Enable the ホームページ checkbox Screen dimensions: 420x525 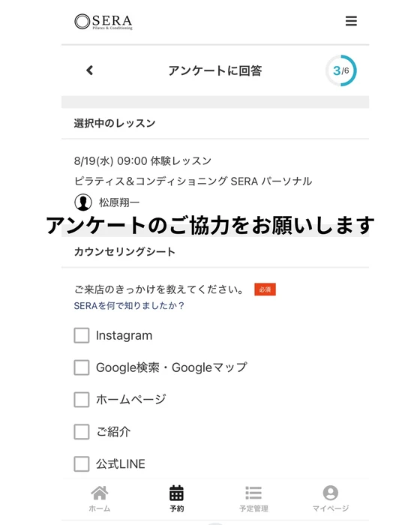pos(82,400)
